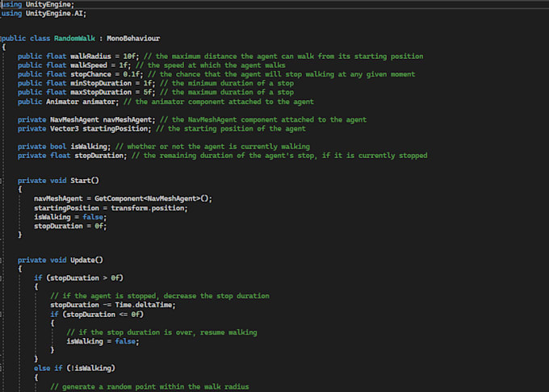Click 'GetComponent<NavMeshAgent>()' call
This screenshot has width=549, height=392.
tap(152, 198)
